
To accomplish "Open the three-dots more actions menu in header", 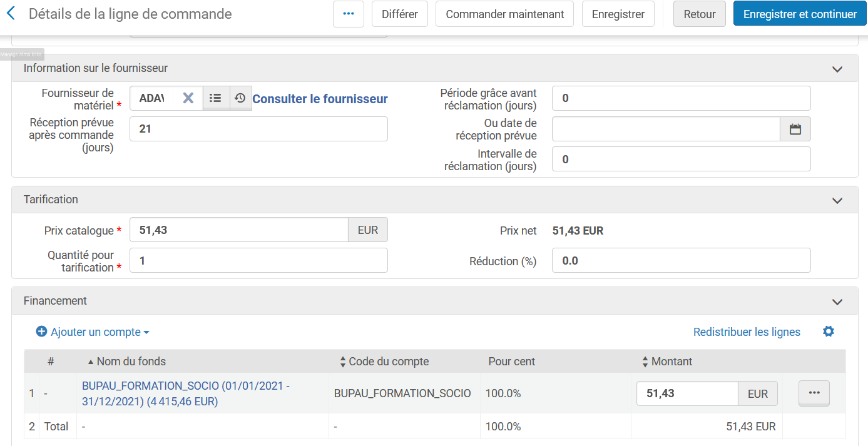I will coord(349,14).
